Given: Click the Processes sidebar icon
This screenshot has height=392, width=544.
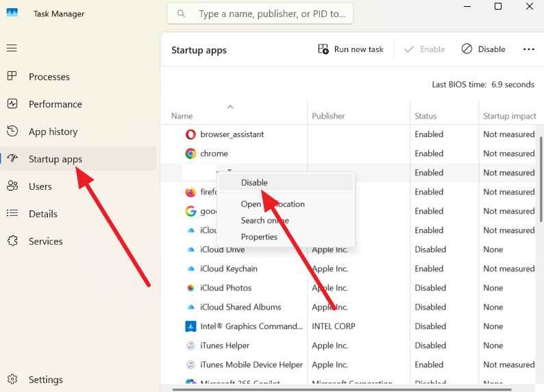Looking at the screenshot, I should coord(12,76).
